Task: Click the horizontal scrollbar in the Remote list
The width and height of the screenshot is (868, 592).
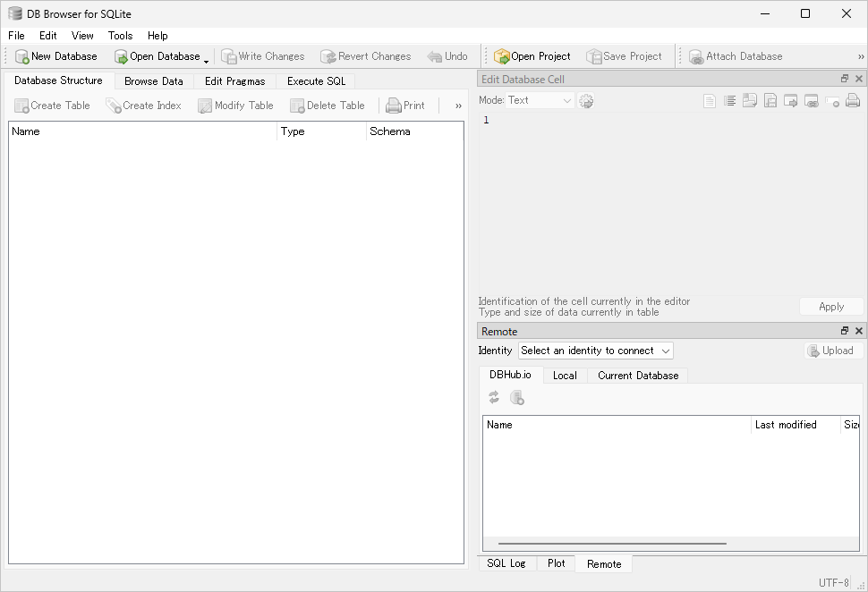Action: [x=612, y=543]
